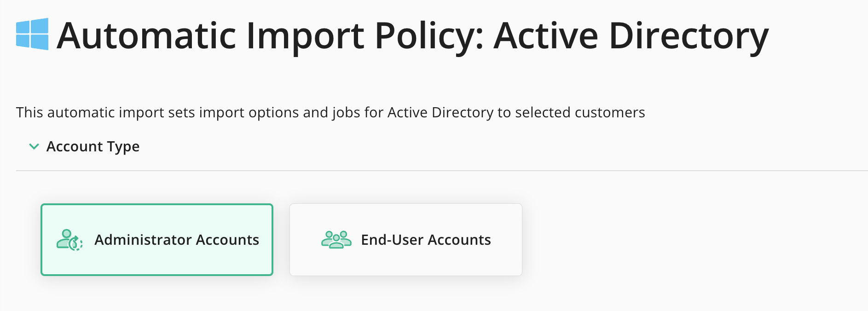868x311 pixels.
Task: Click the green border of the selected account card
Action: 157,205
